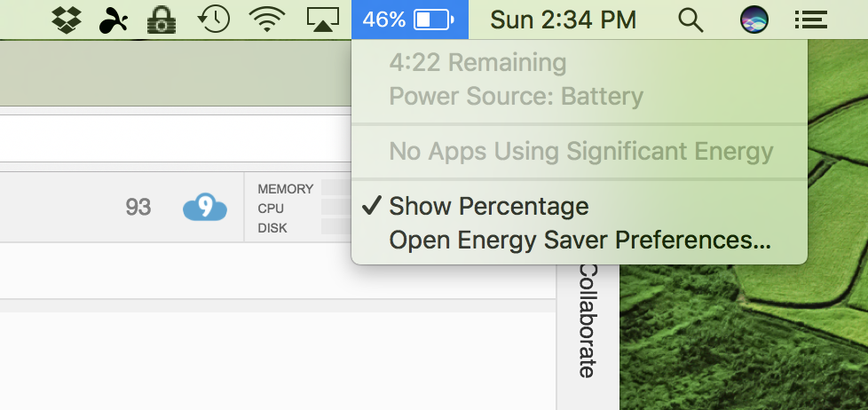Click the CPU stats label
Screen dimensions: 868x410
(271, 209)
